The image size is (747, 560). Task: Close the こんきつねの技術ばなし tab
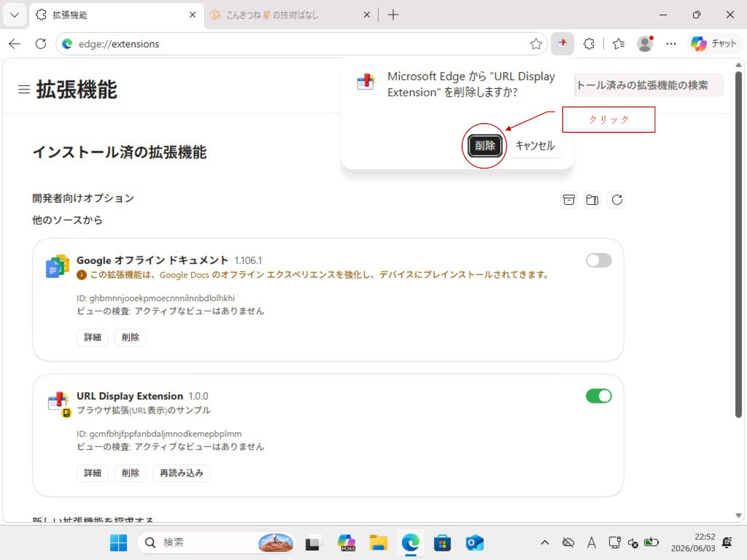[367, 15]
